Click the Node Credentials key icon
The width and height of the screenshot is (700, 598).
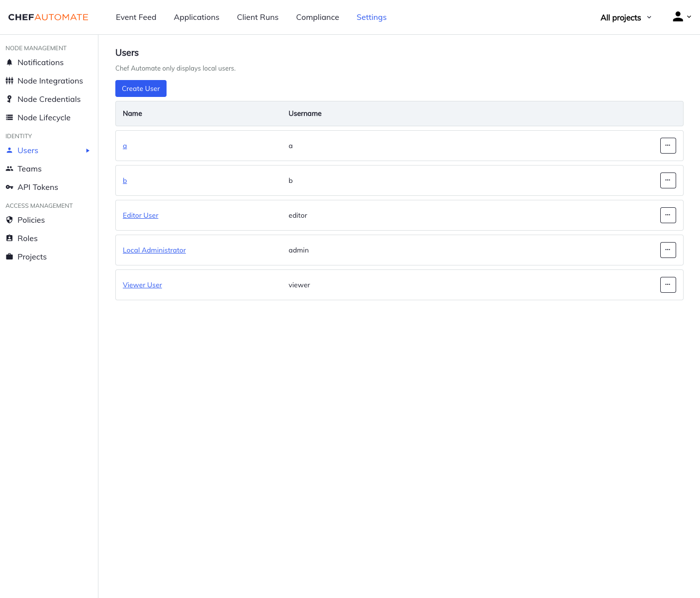click(9, 99)
